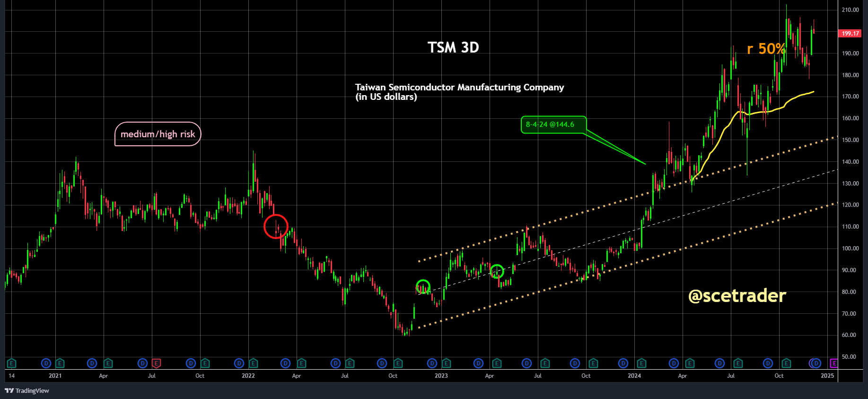Open the TradingView logo link
This screenshot has height=399, width=868.
click(27, 390)
